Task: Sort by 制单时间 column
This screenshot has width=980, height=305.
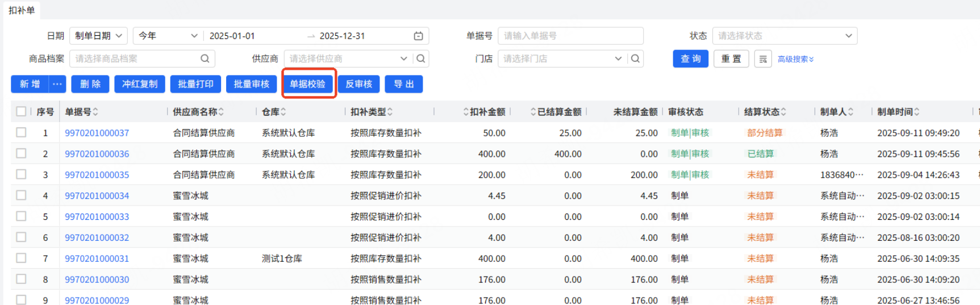Action: [x=917, y=112]
